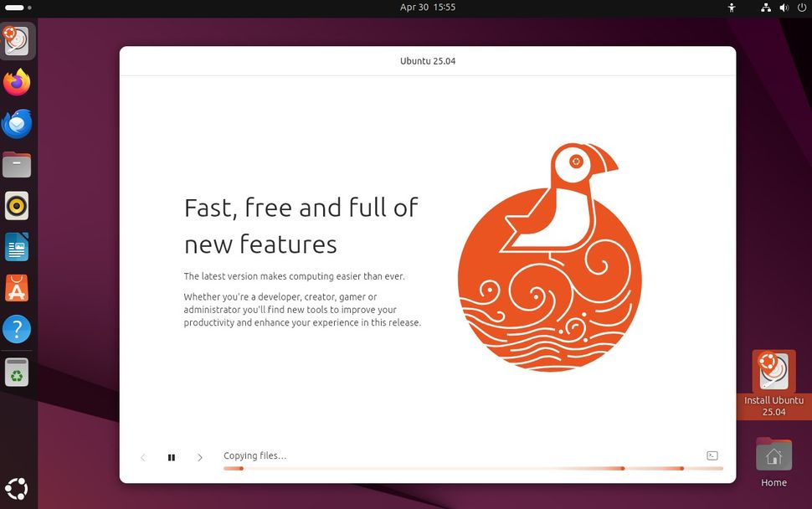Pause the installer slideshow
Image resolution: width=812 pixels, height=509 pixels.
pos(171,457)
